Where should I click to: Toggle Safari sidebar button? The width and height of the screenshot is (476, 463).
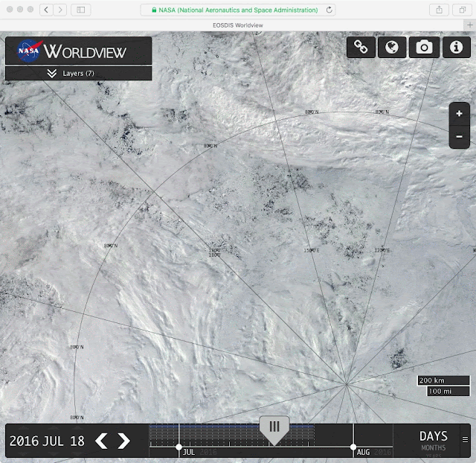tap(81, 10)
